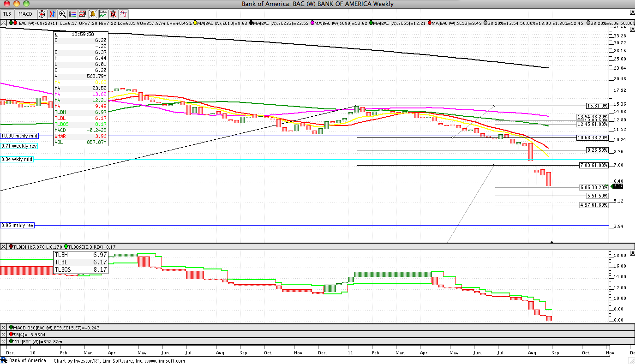Click the sine wave study icon
This screenshot has width=635, height=364.
point(123,14)
